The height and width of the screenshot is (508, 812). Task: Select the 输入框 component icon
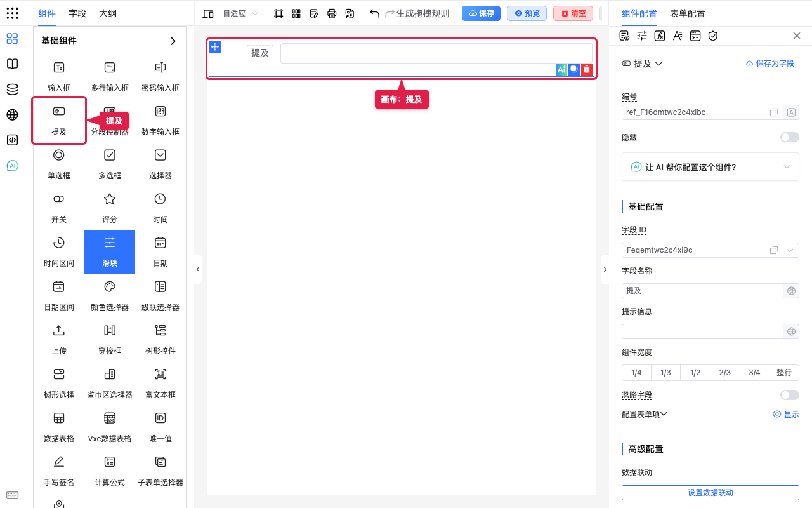click(58, 67)
